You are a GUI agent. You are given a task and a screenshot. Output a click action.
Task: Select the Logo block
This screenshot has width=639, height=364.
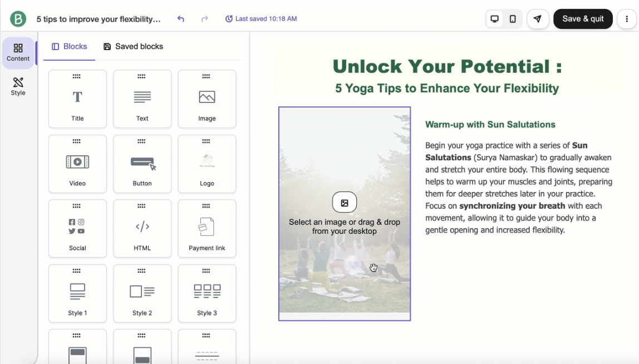pyautogui.click(x=207, y=164)
